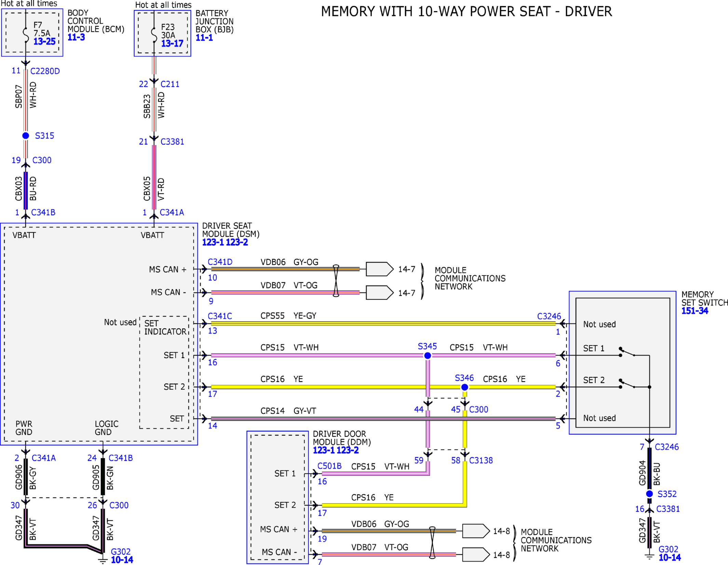
Task: Select connector label C341D
Action: click(220, 262)
